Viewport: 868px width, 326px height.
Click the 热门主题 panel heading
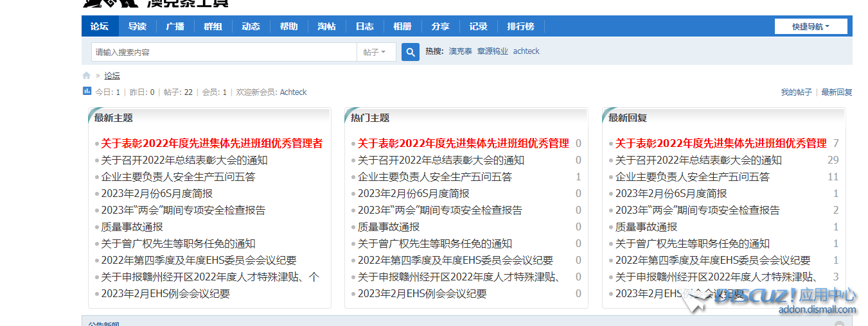(370, 118)
